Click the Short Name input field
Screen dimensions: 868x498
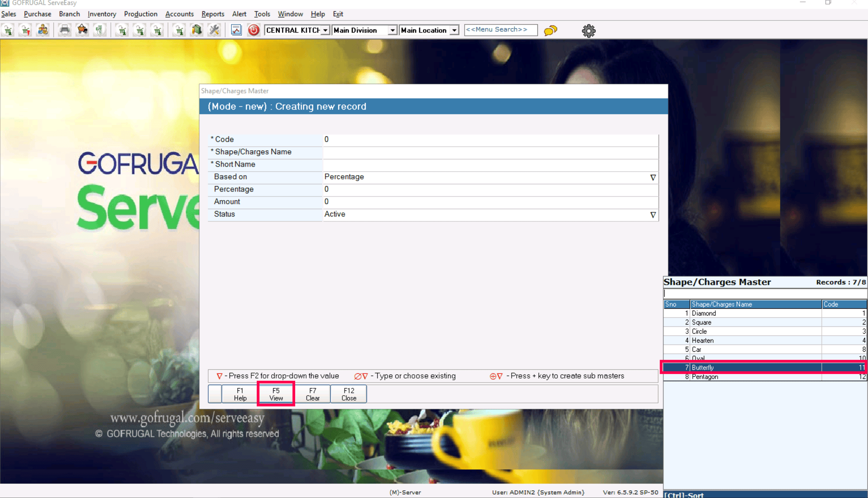(490, 165)
